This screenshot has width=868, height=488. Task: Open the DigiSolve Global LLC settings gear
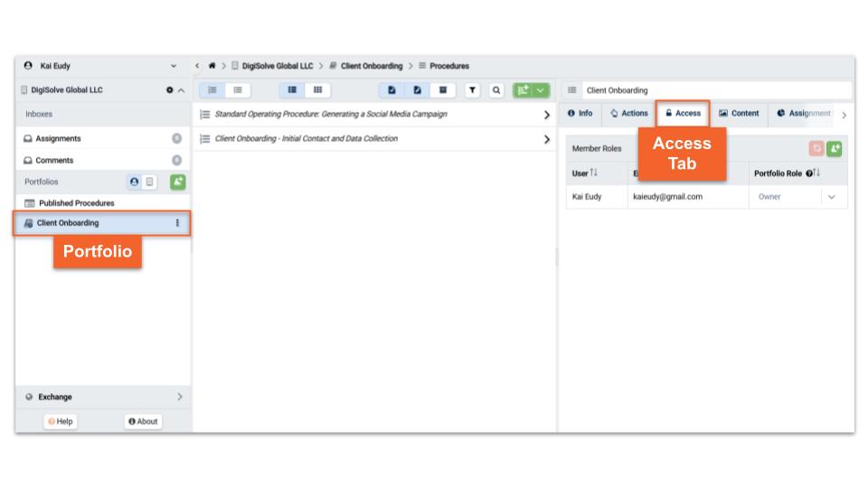(x=169, y=90)
